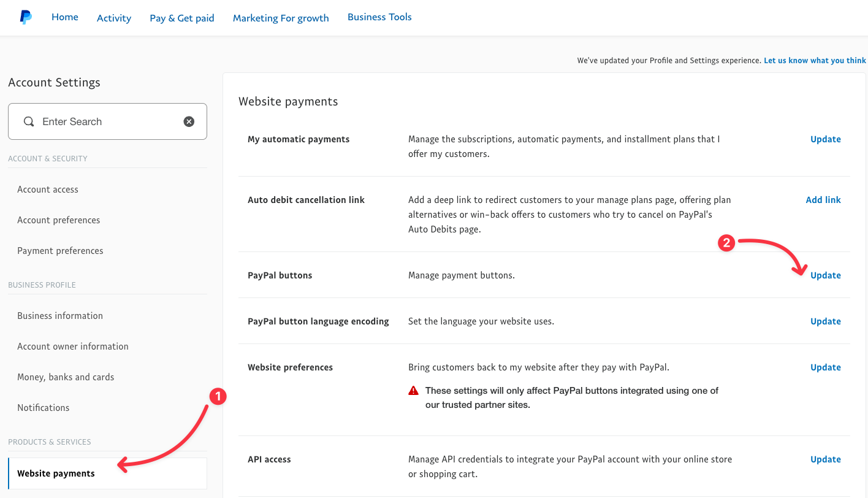
Task: Click the Website preferences label
Action: 290,367
